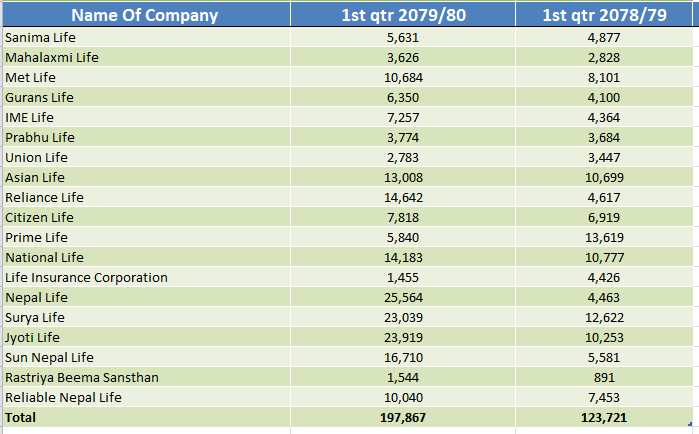The image size is (699, 434).
Task: Select the Rastriya Beema value 891
Action: pos(604,377)
